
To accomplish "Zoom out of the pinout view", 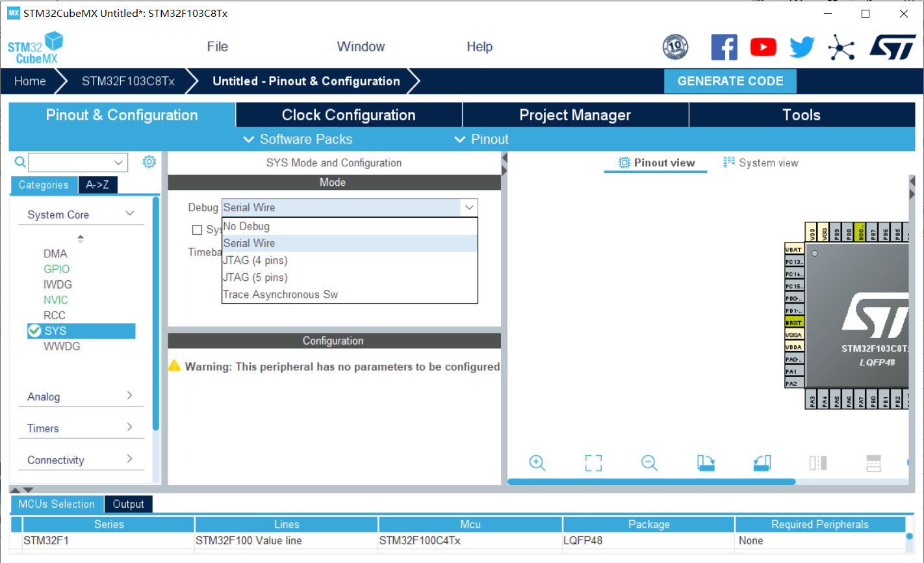I will click(x=649, y=463).
